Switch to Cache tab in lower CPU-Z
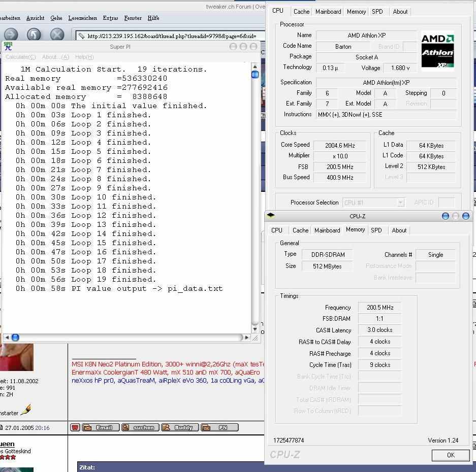The width and height of the screenshot is (476, 472). click(x=300, y=230)
